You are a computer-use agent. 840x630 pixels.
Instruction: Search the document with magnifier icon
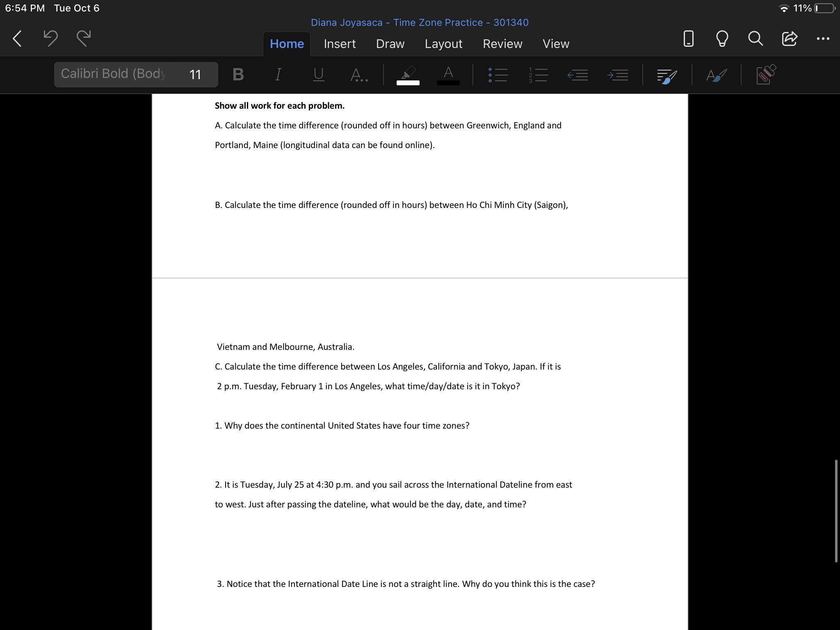755,39
